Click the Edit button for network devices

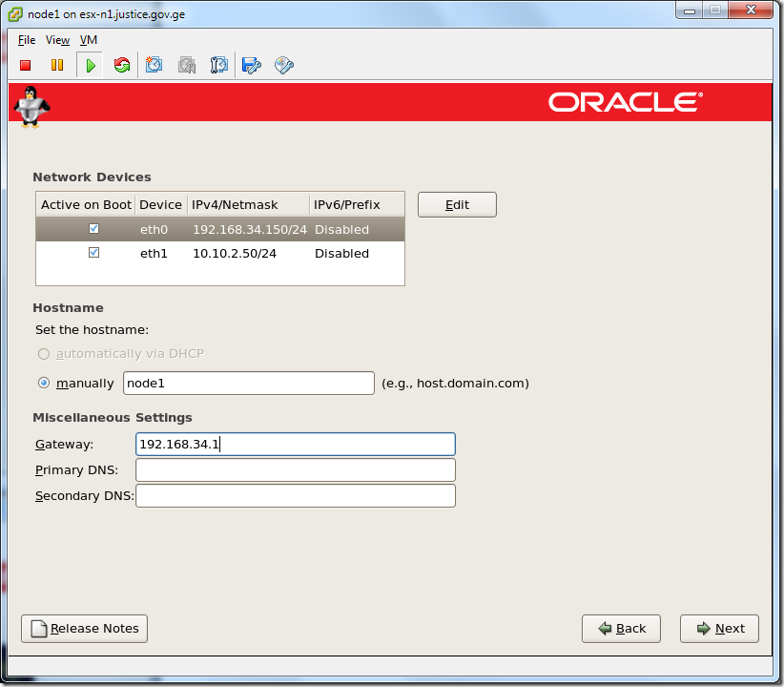coord(456,204)
